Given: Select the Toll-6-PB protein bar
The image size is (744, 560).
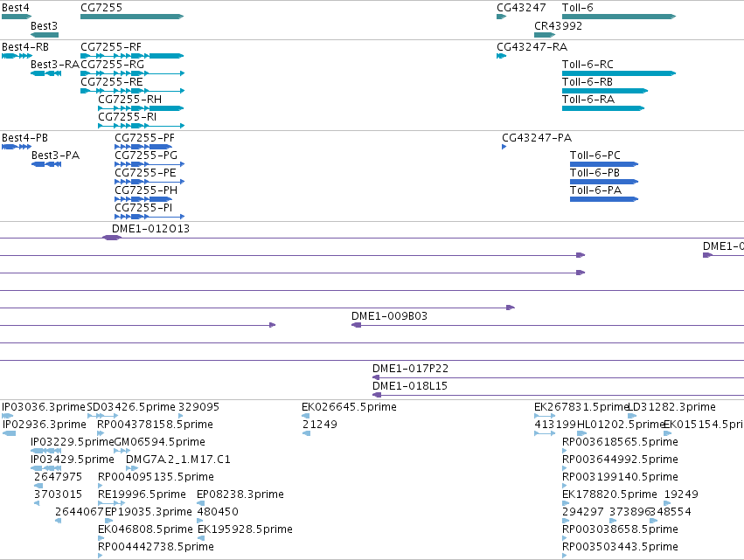Looking at the screenshot, I should click(604, 182).
